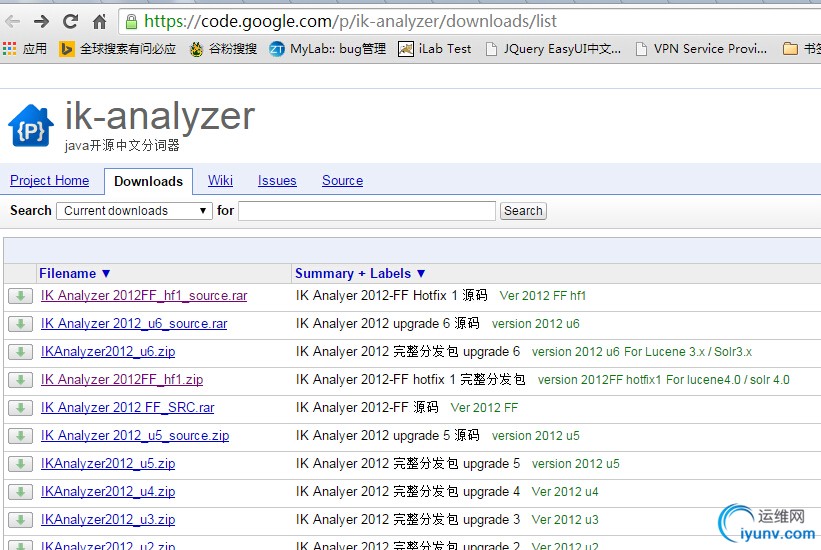Go to the browser home page icon
This screenshot has height=550, width=821.
(99, 21)
